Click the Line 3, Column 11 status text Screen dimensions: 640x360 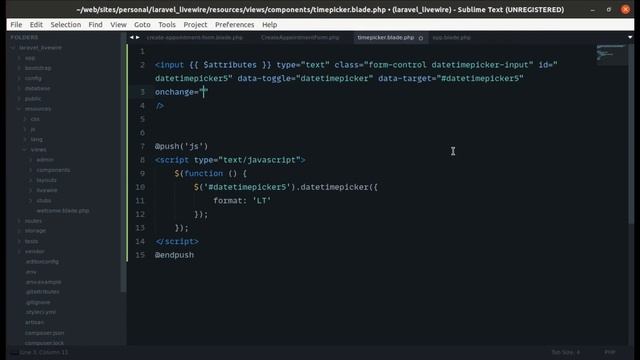pos(44,352)
